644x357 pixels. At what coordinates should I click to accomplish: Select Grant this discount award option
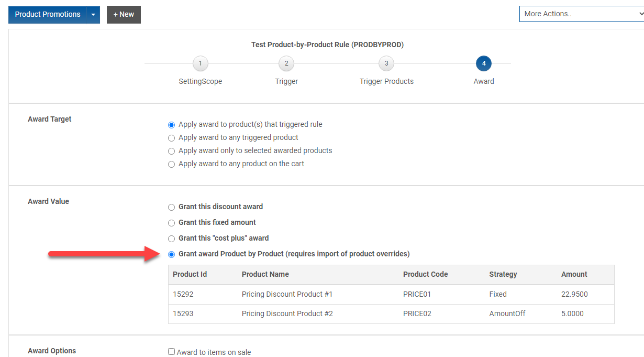pos(171,207)
